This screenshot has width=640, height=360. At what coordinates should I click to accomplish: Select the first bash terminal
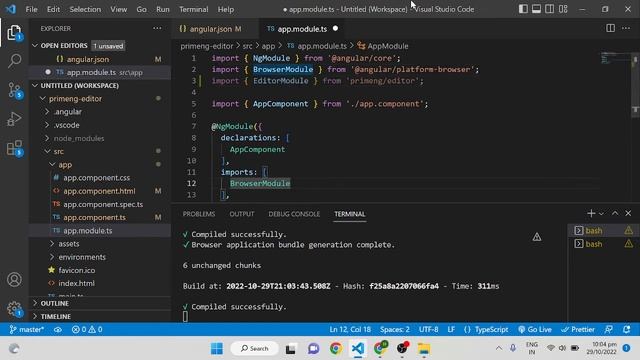[603, 231]
